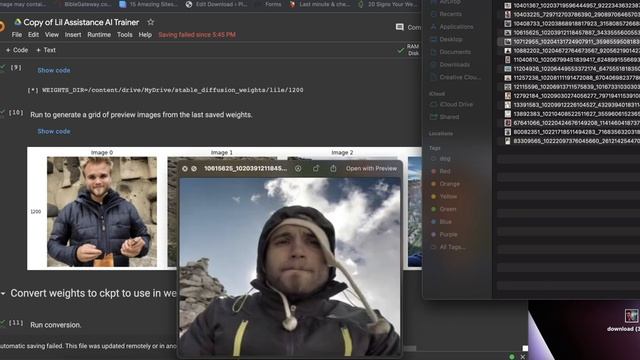Open the 'Last minute & che...' bookmark
The height and width of the screenshot is (360, 640).
point(320,4)
